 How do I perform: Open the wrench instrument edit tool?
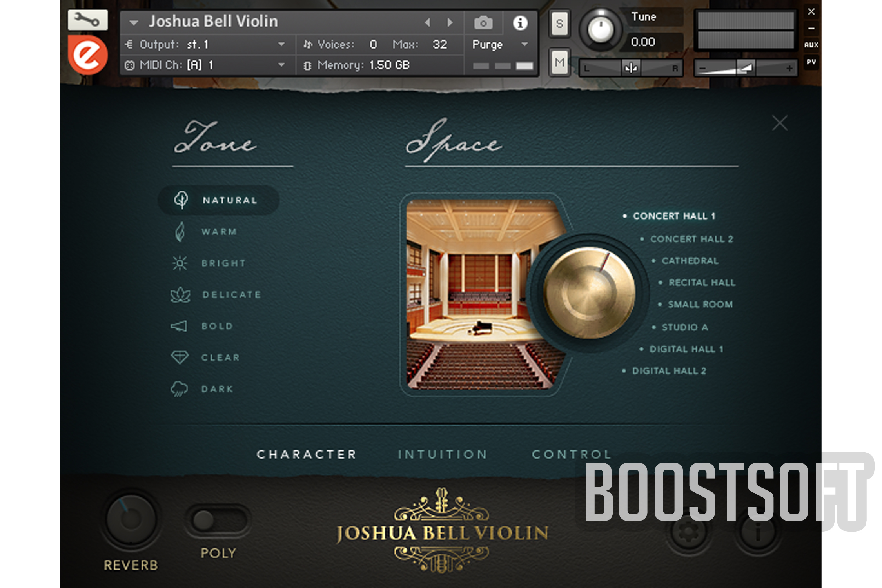pyautogui.click(x=87, y=20)
